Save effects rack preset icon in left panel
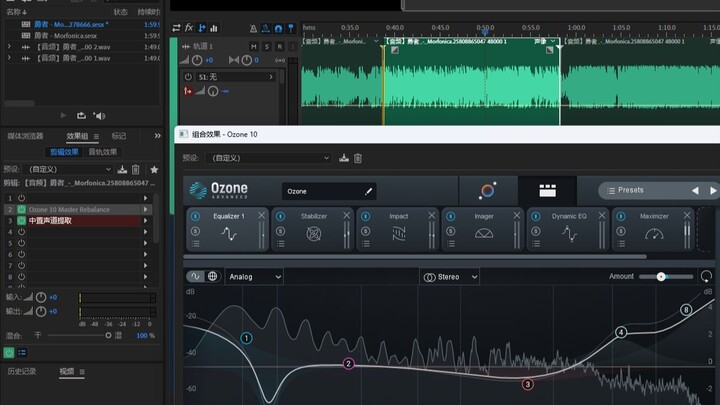720x405 pixels. tap(122, 169)
